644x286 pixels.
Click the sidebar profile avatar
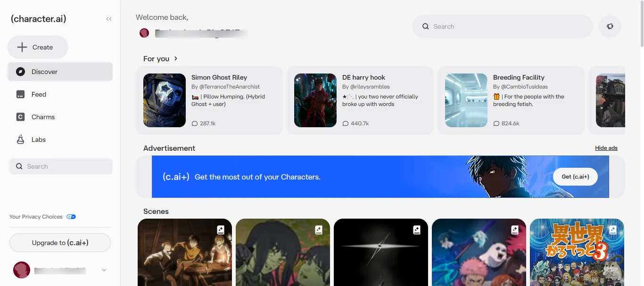point(22,270)
